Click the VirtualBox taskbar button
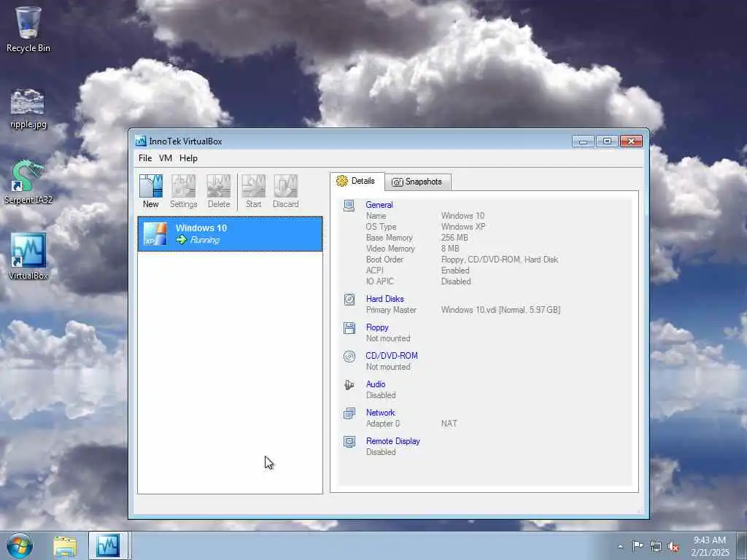This screenshot has width=747, height=560. pos(108,545)
